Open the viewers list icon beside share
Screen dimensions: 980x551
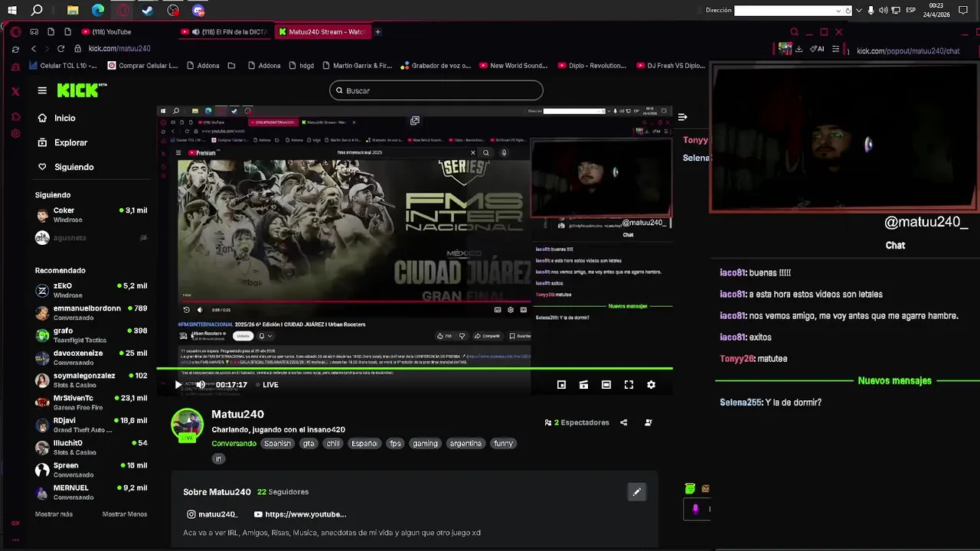click(648, 422)
